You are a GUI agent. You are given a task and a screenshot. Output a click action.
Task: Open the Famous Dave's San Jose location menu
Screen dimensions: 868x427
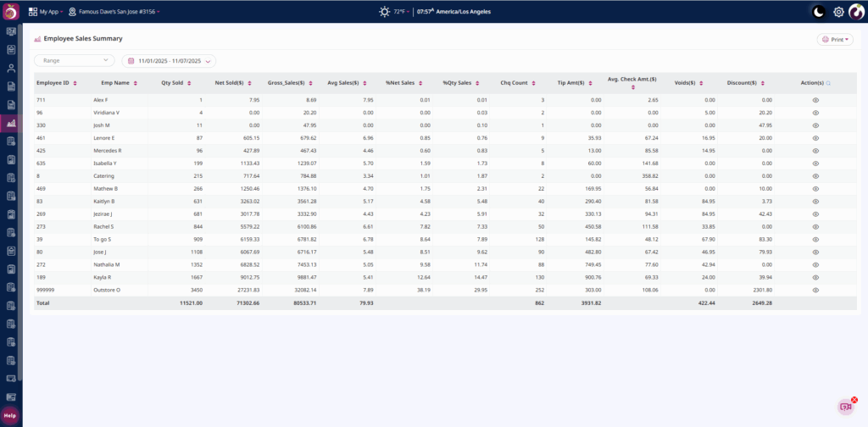click(x=114, y=12)
